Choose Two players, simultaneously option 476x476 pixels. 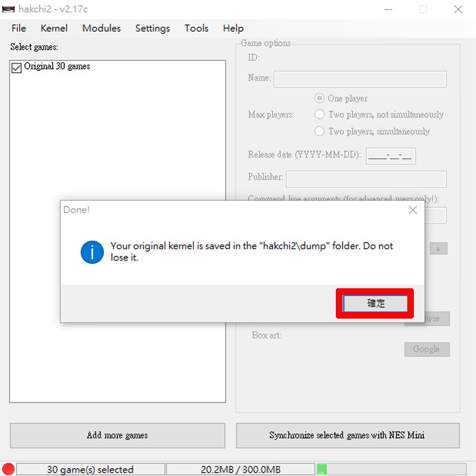tap(320, 132)
